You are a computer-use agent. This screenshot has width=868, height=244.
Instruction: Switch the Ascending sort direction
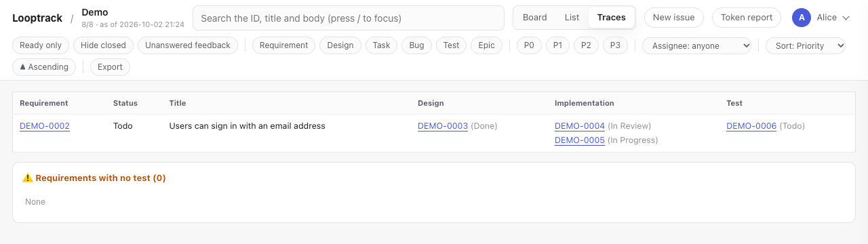click(x=44, y=67)
